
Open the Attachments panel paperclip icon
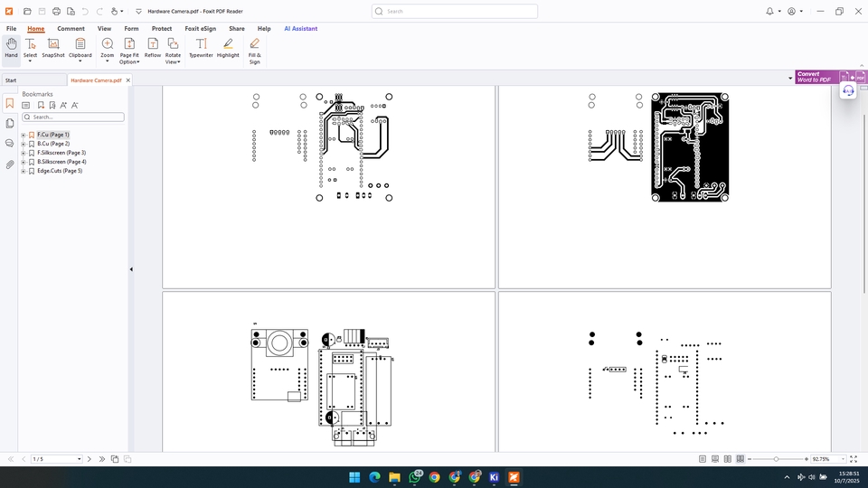[9, 164]
